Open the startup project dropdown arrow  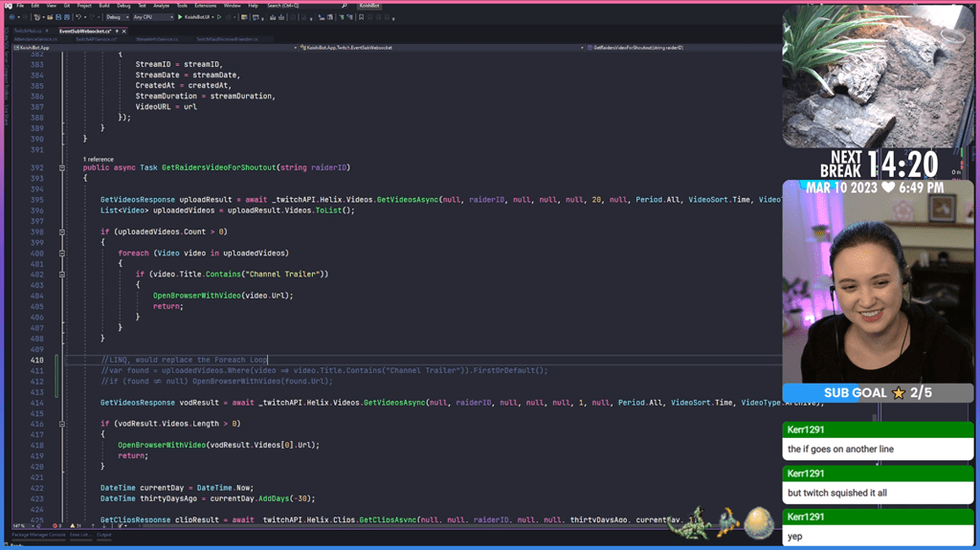pyautogui.click(x=212, y=17)
